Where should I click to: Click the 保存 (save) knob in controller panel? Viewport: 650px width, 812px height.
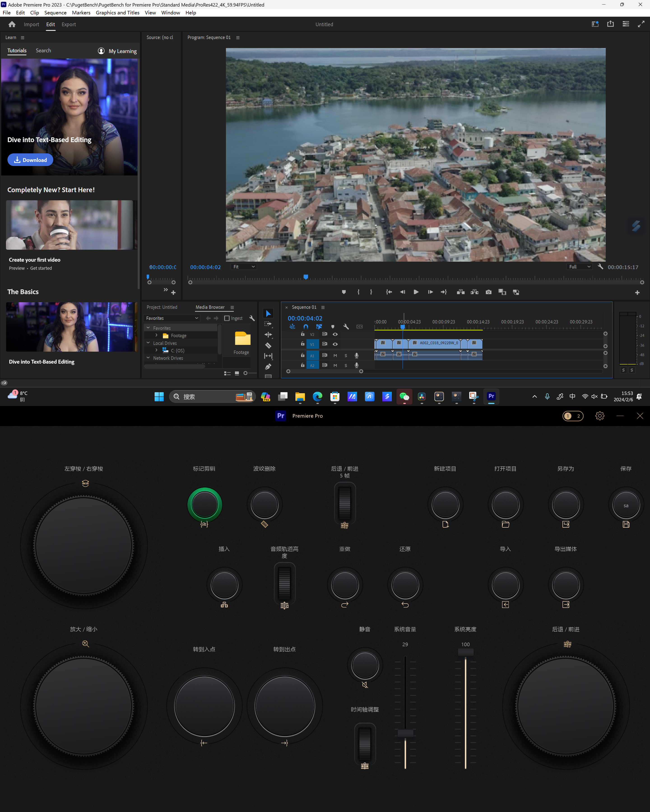tap(626, 505)
